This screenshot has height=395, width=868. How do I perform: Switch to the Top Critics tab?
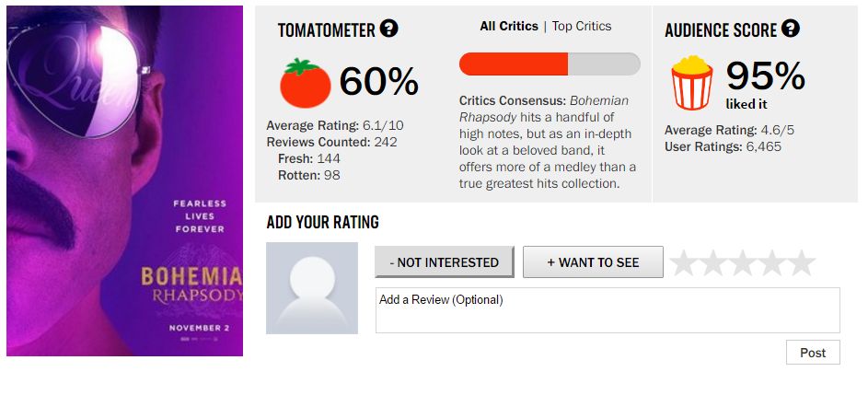582,27
